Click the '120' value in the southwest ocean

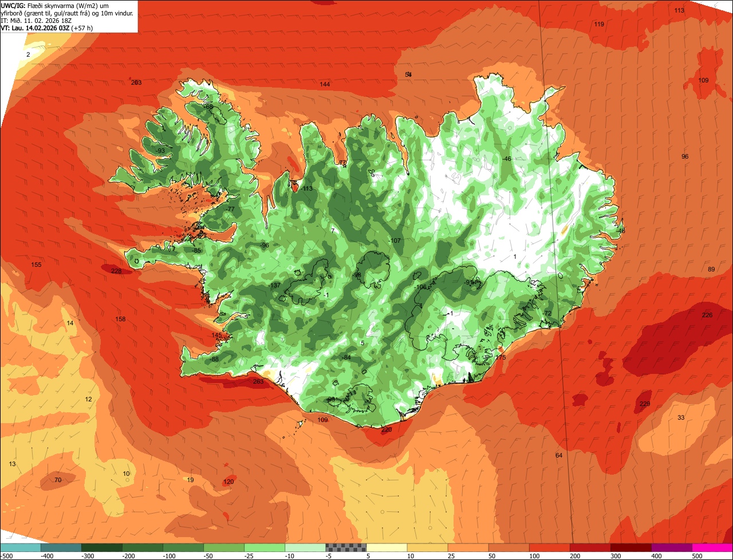[228, 482]
